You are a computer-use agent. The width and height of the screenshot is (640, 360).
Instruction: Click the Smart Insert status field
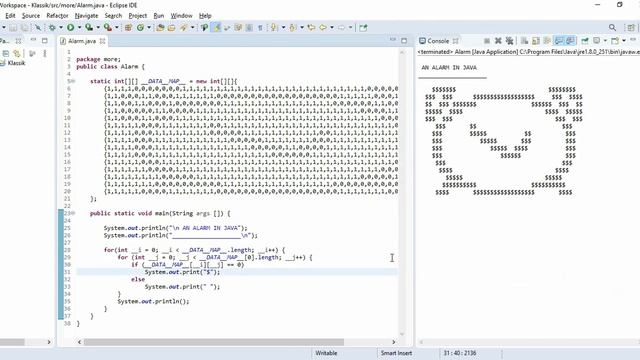(x=396, y=353)
